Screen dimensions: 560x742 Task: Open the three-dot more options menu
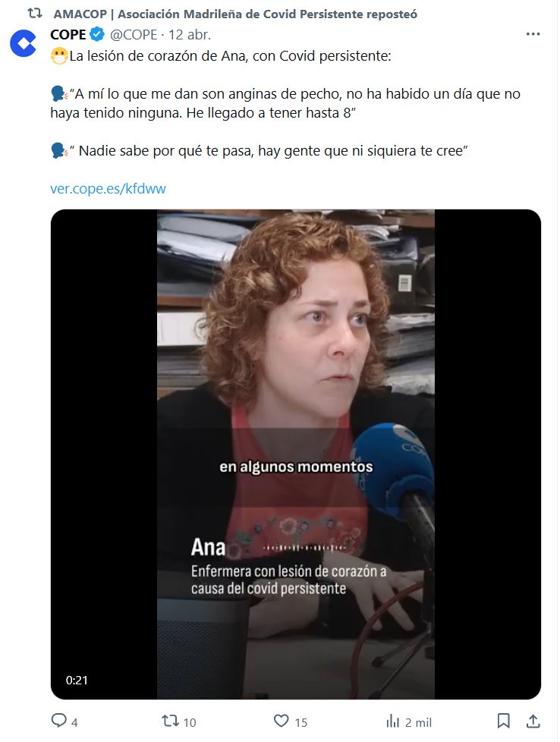pyautogui.click(x=533, y=34)
